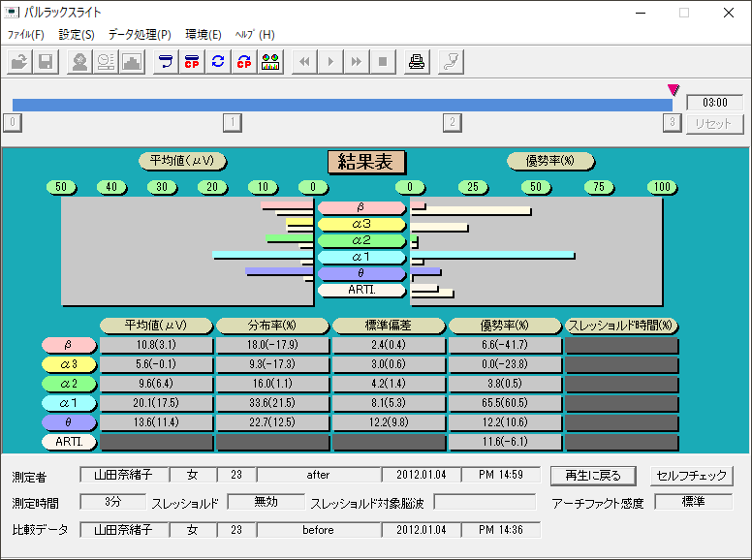Image resolution: width=752 pixels, height=560 pixels.
Task: Click the 結果表 title button
Action: pyautogui.click(x=366, y=162)
